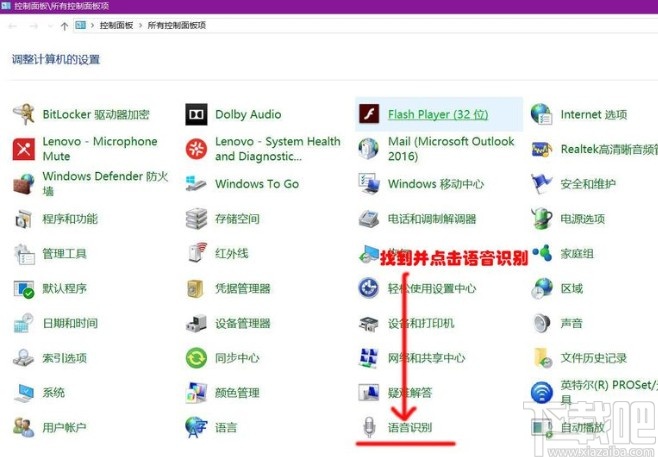Viewport: 658px width, 457px height.
Task: Open Windows 移动中心
Action: (x=435, y=184)
